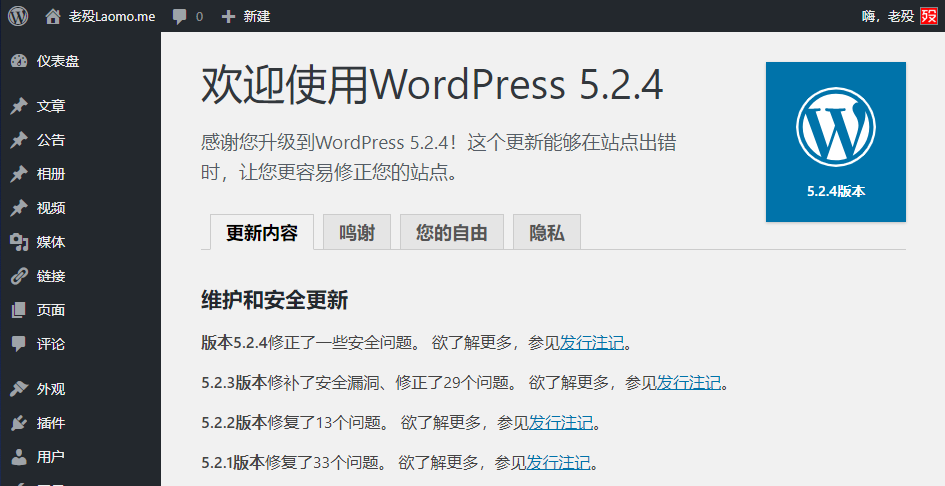Screen dimensions: 945x486
Task: Click the 仪表盘 dashboard icon
Action: 18,61
